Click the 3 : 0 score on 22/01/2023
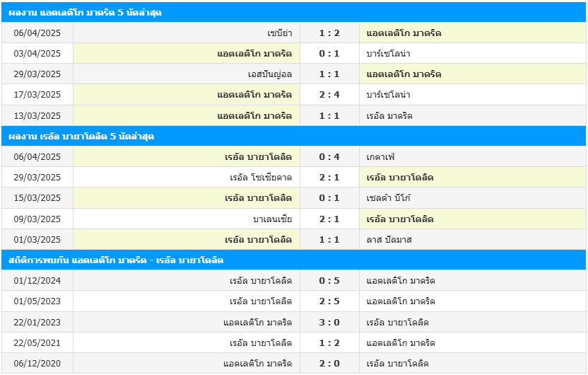The height and width of the screenshot is (375, 588). tap(329, 323)
